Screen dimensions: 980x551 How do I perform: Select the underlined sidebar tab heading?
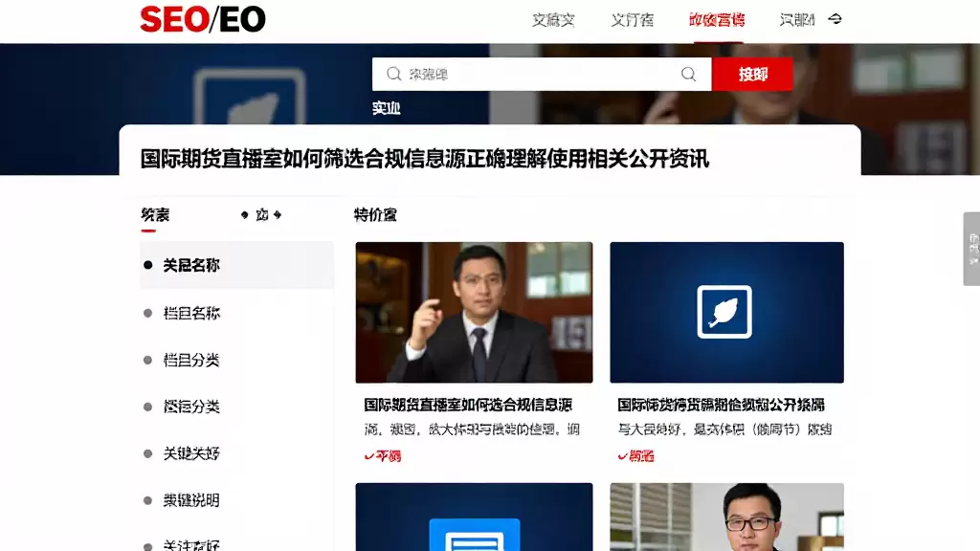[x=155, y=215]
